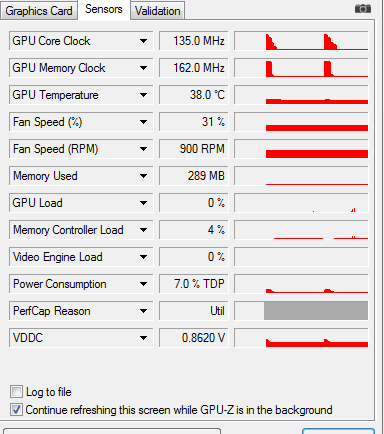This screenshot has width=384, height=434.
Task: Switch to the Graphics Card tab
Action: (x=39, y=11)
